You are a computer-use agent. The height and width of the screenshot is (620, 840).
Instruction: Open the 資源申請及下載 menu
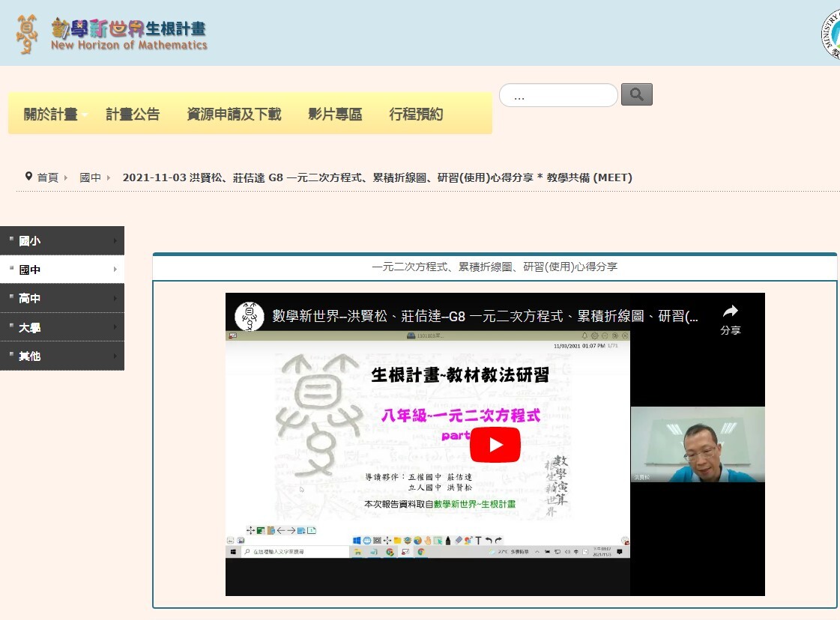[234, 115]
